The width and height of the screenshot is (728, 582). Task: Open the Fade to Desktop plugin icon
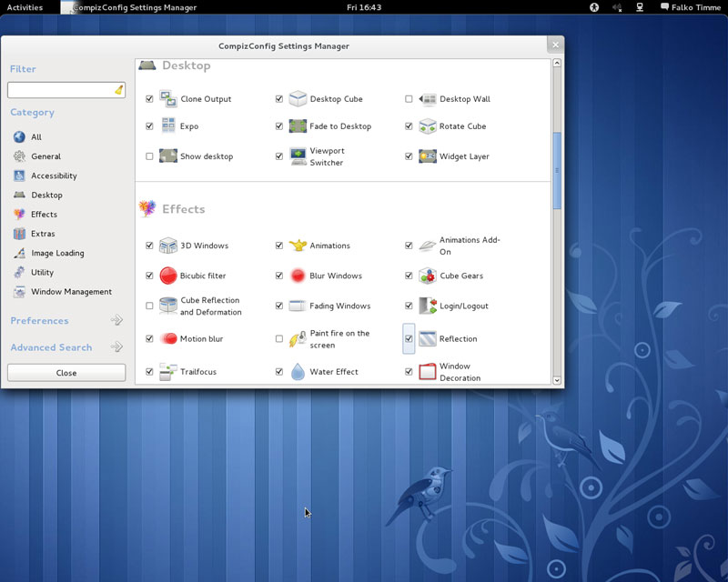(x=298, y=125)
